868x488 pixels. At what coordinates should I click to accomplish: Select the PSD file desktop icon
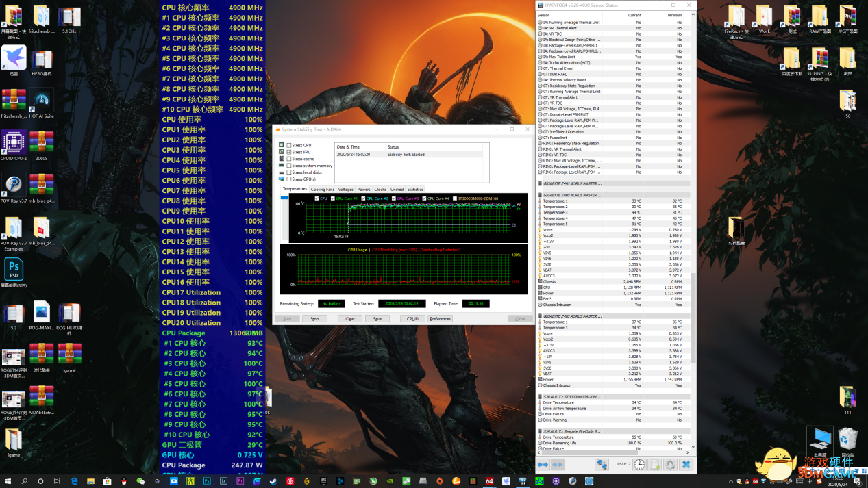(13, 273)
